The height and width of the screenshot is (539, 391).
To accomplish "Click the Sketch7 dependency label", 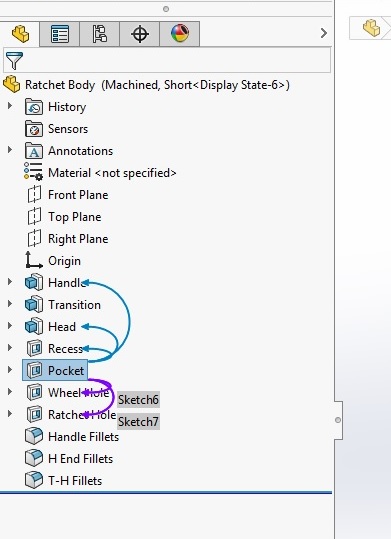I will click(x=138, y=421).
